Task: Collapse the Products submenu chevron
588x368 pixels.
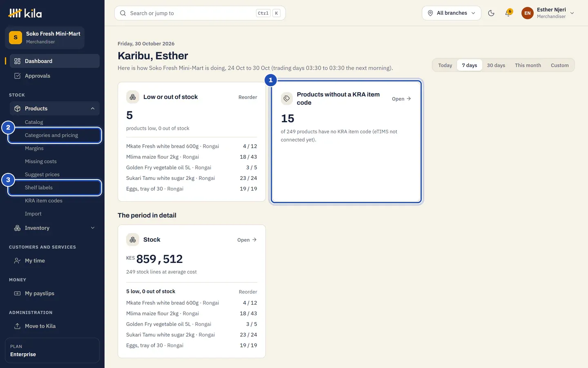Action: (93, 108)
